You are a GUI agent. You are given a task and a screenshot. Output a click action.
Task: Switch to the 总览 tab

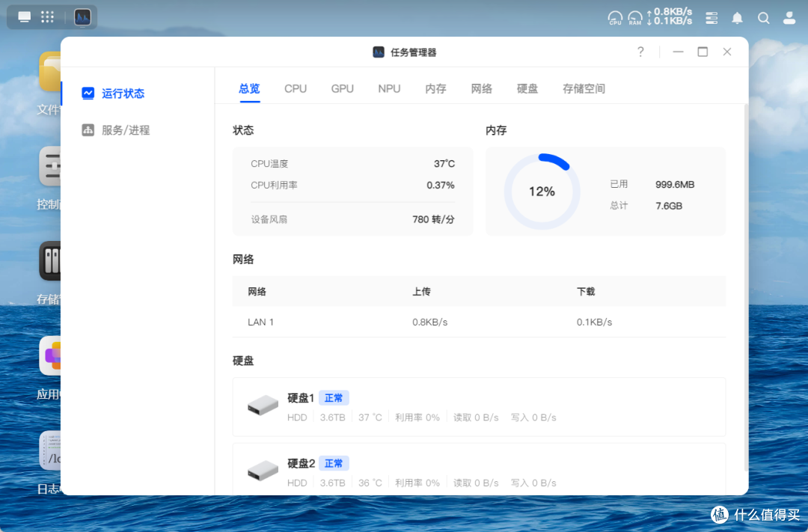pos(249,88)
